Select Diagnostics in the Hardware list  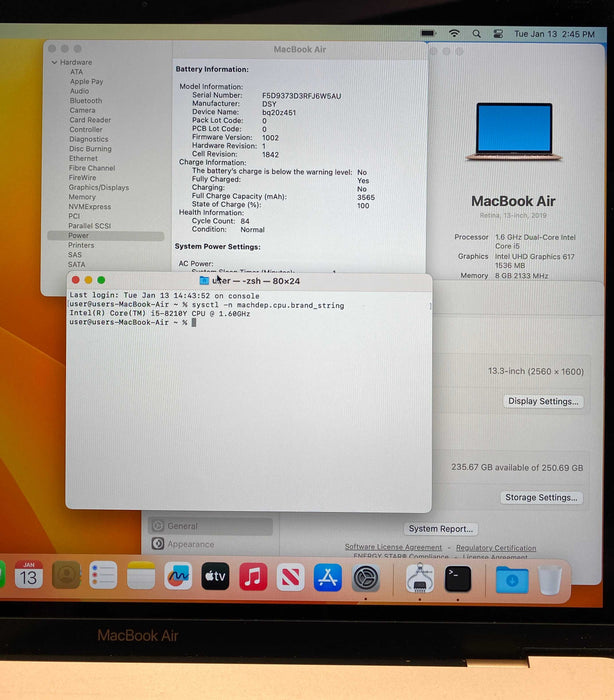(x=88, y=139)
